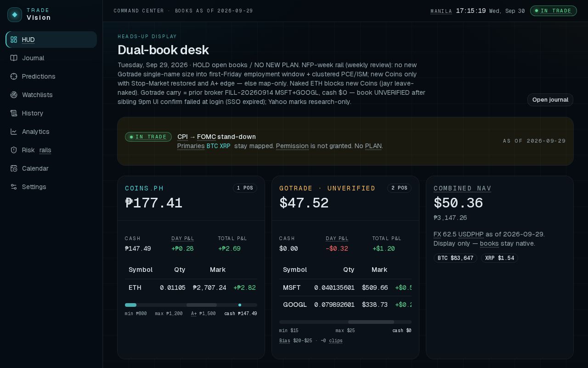Click the XRP $1.54 price chip
This screenshot has width=588, height=368.
pyautogui.click(x=499, y=258)
